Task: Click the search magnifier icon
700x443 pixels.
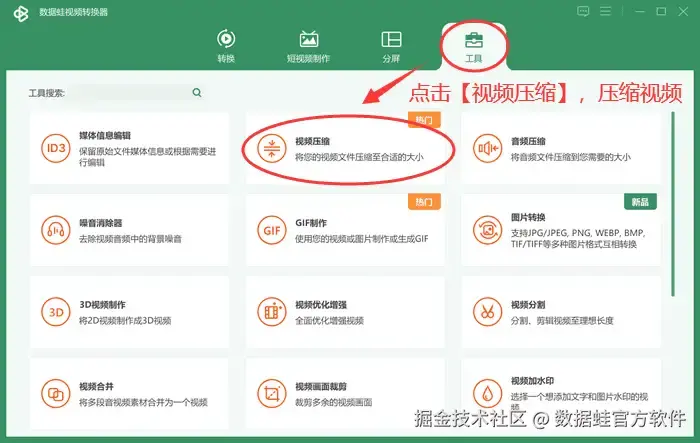Action: click(197, 92)
